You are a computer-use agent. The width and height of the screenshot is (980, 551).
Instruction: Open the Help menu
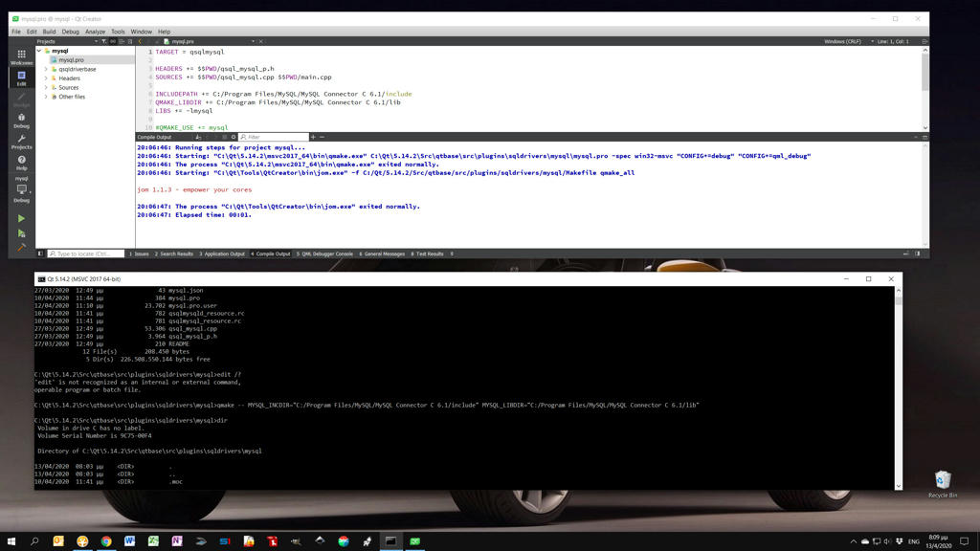point(164,32)
